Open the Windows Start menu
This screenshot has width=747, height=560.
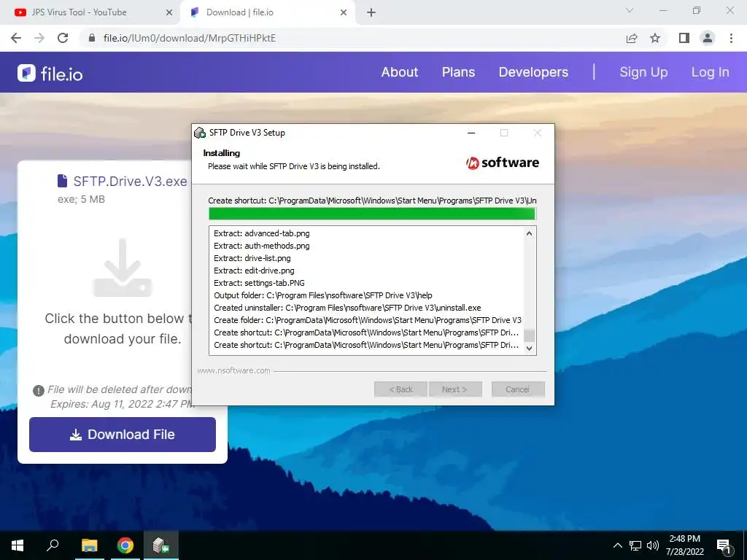coord(18,545)
